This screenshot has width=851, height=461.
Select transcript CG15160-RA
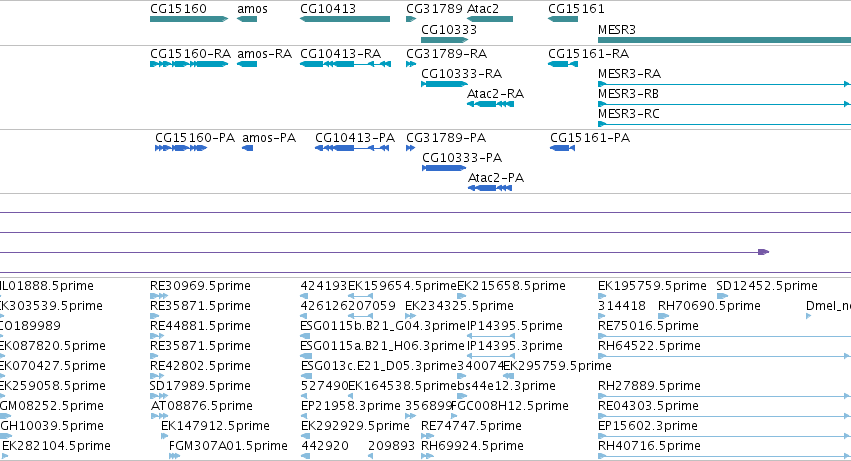tap(190, 54)
